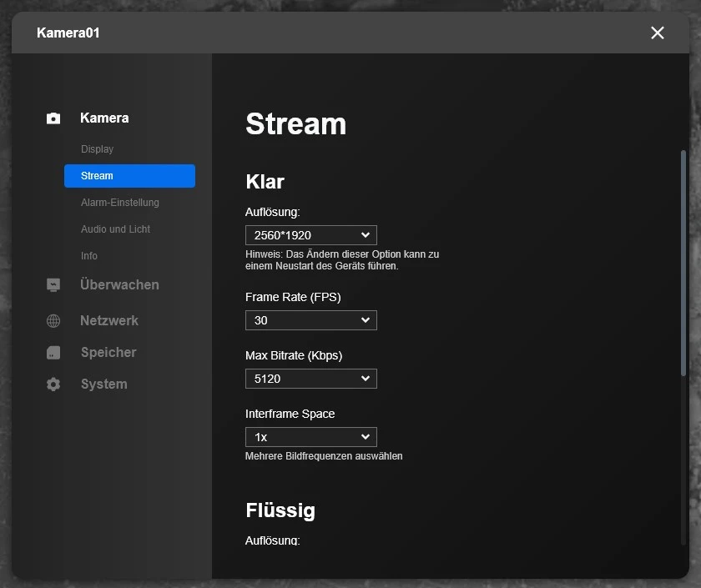This screenshot has width=701, height=588.
Task: Open the Netzwerk section label
Action: (109, 321)
